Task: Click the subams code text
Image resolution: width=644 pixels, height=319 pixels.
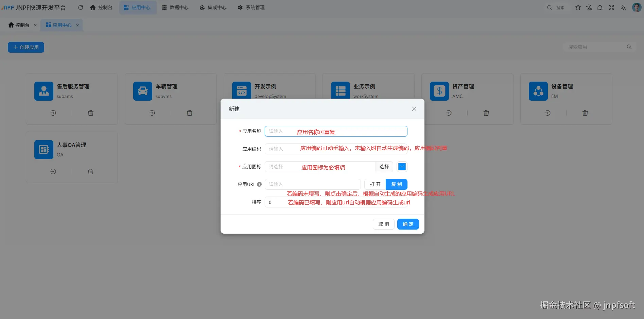Action: pyautogui.click(x=65, y=96)
